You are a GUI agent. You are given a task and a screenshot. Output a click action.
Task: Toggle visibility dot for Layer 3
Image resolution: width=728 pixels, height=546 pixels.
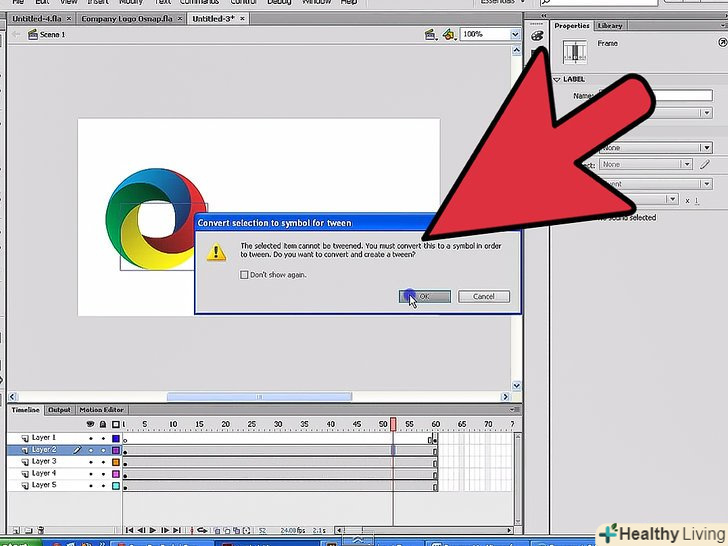pyautogui.click(x=91, y=462)
